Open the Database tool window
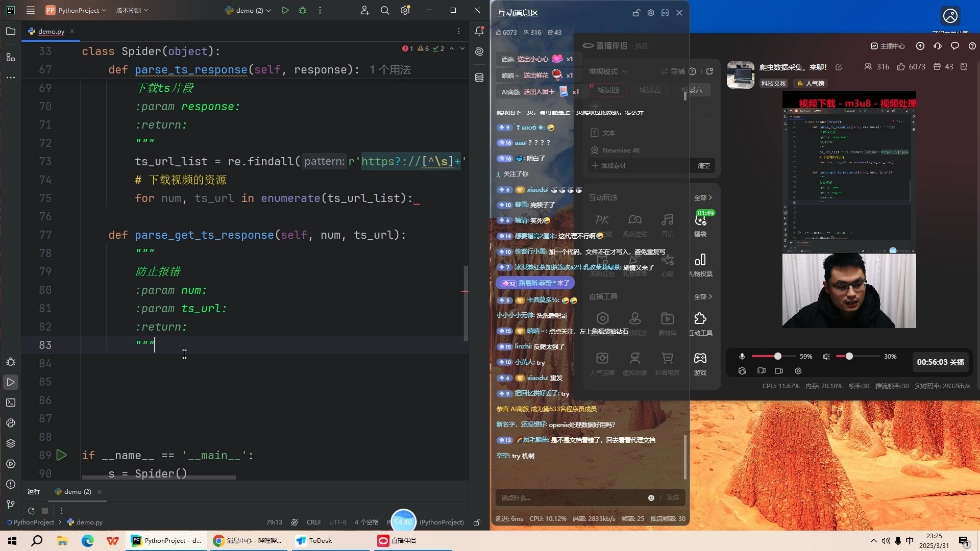 [479, 78]
